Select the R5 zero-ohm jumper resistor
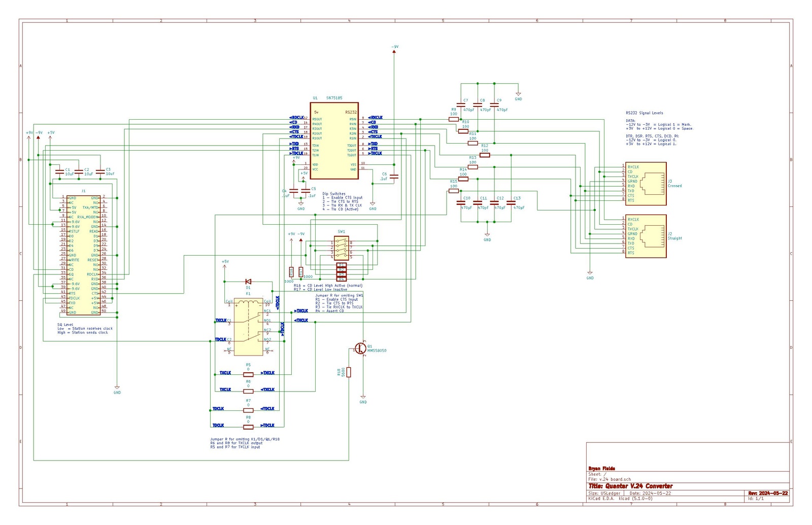 (248, 374)
